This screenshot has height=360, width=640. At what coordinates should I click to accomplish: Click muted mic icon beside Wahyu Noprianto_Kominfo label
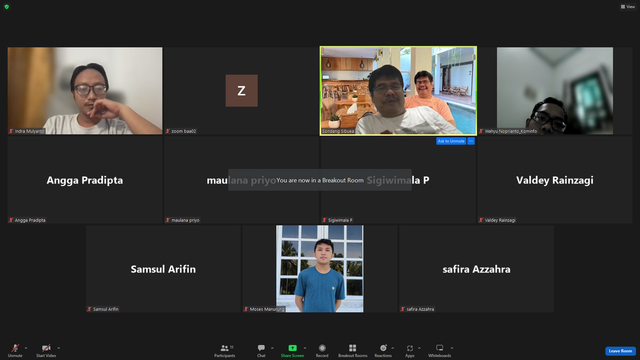tap(481, 131)
